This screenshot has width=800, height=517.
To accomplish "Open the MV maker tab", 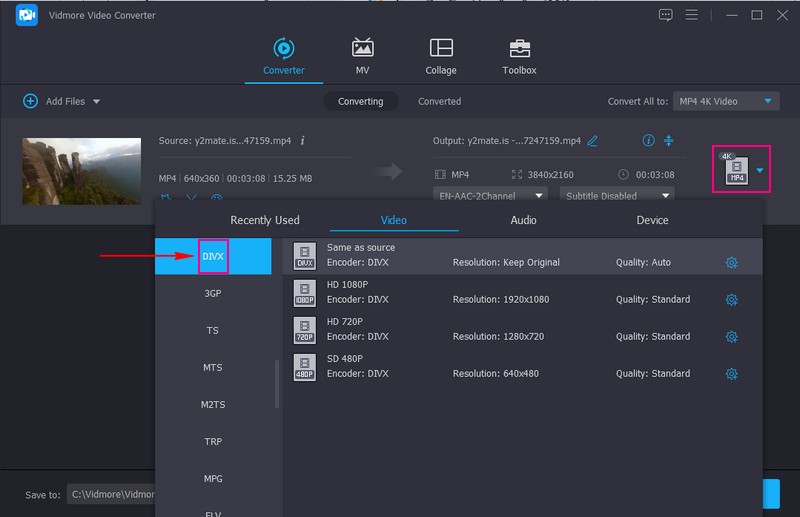I will click(x=362, y=57).
